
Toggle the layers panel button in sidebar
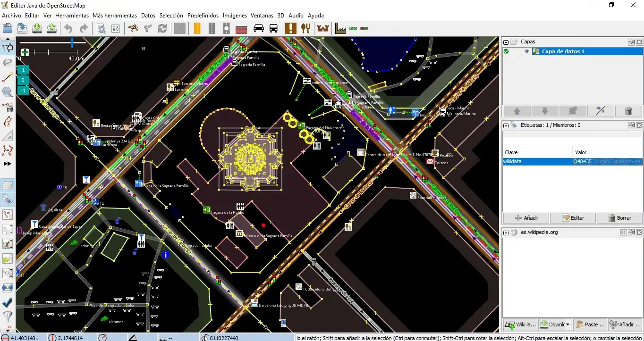(8, 185)
